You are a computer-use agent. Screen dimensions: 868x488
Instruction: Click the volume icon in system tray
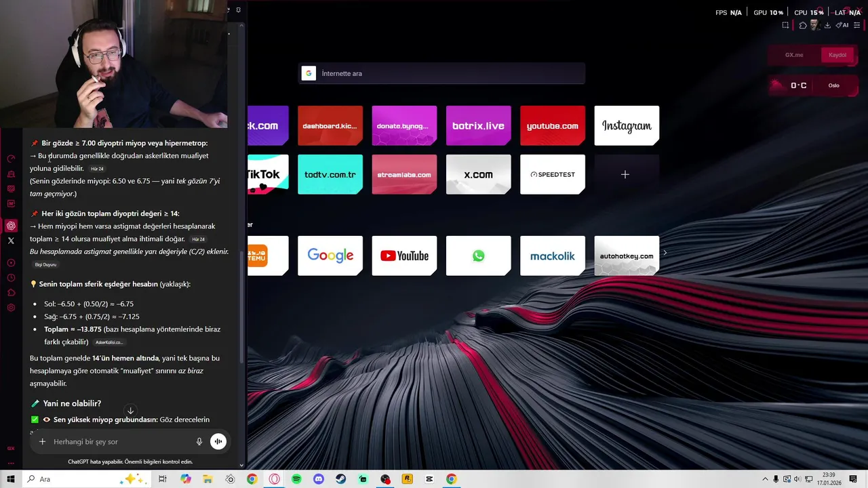click(x=797, y=479)
